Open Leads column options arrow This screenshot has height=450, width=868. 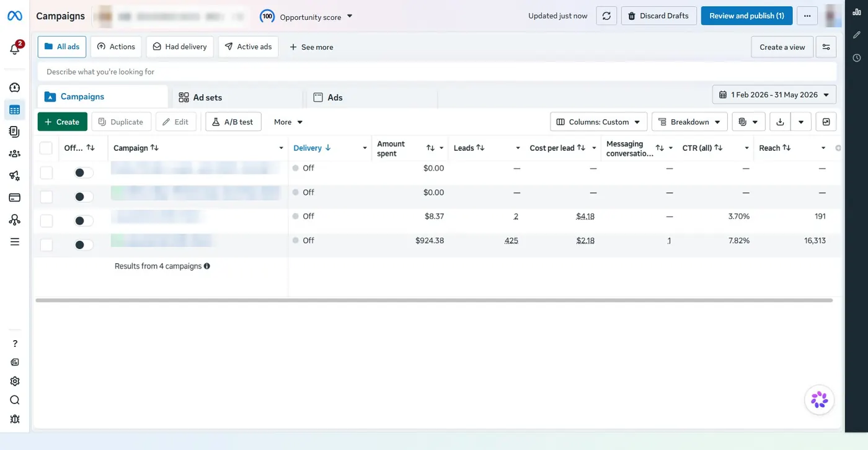(x=518, y=148)
